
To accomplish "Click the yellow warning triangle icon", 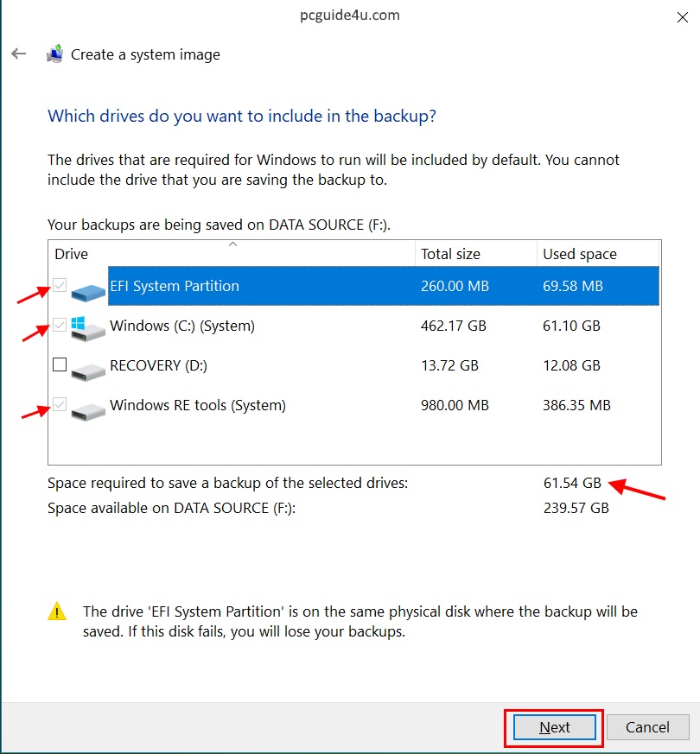I will tap(56, 612).
